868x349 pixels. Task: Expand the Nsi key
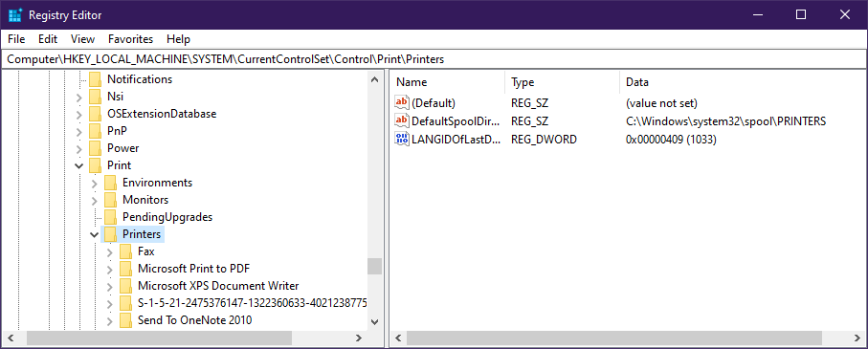(79, 97)
